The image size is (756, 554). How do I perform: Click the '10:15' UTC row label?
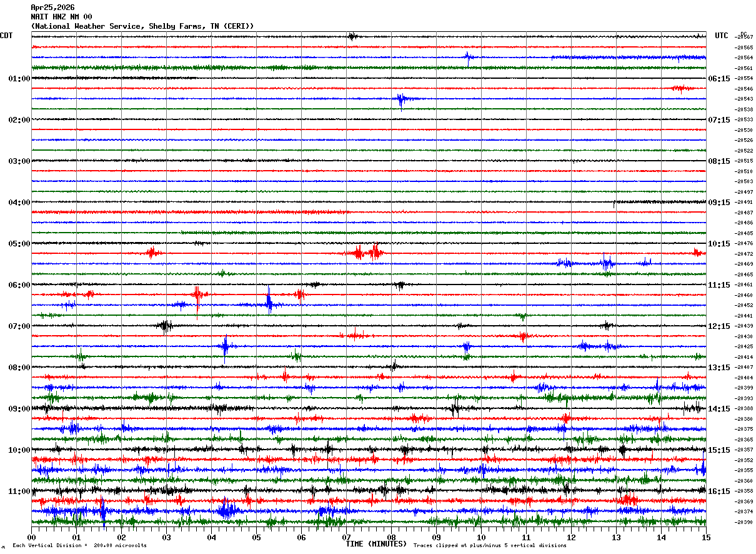coord(719,244)
